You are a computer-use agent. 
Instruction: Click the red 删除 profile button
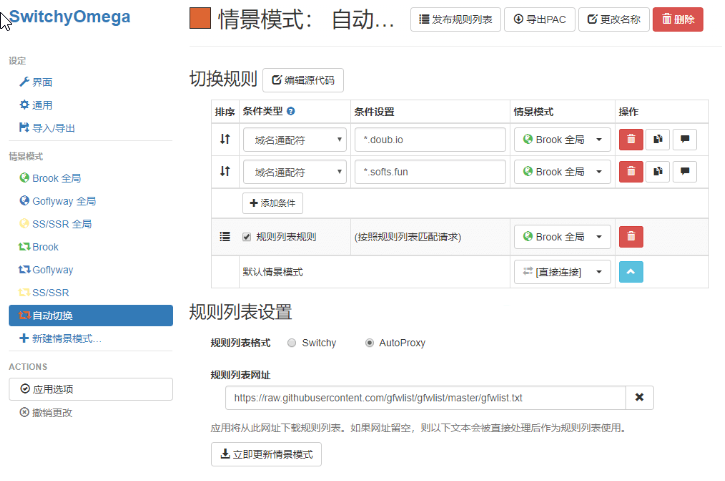[678, 19]
